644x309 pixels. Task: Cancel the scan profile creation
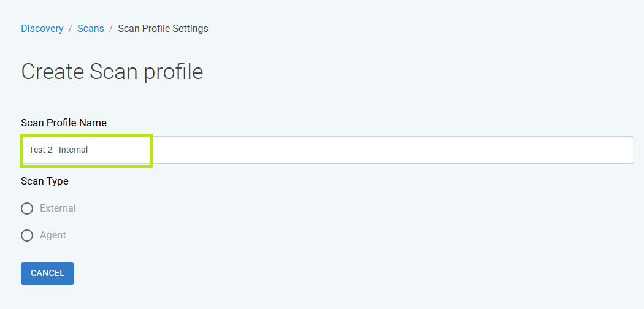click(48, 273)
